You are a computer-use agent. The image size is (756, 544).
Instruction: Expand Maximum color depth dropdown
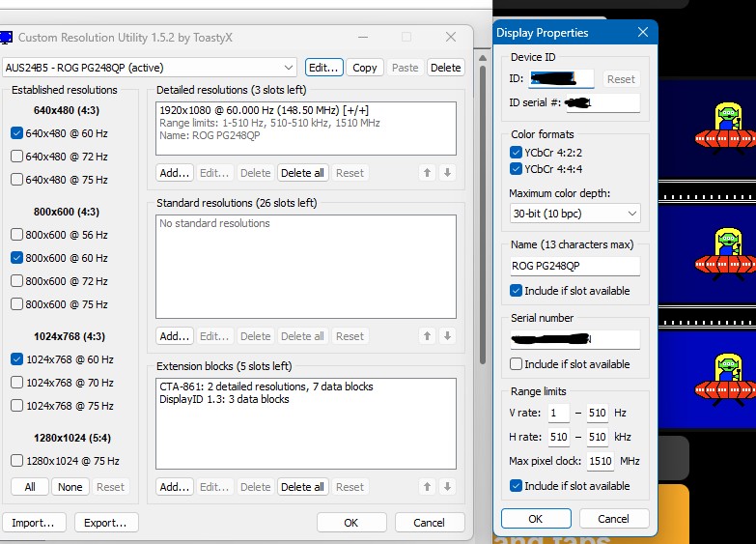point(574,214)
